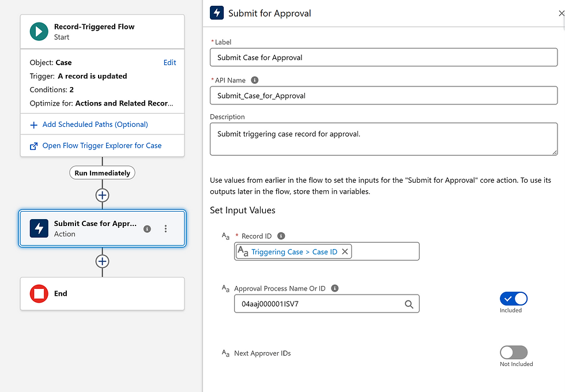Screen dimensions: 565x392
Task: Click the search icon in approval process field
Action: tap(409, 304)
